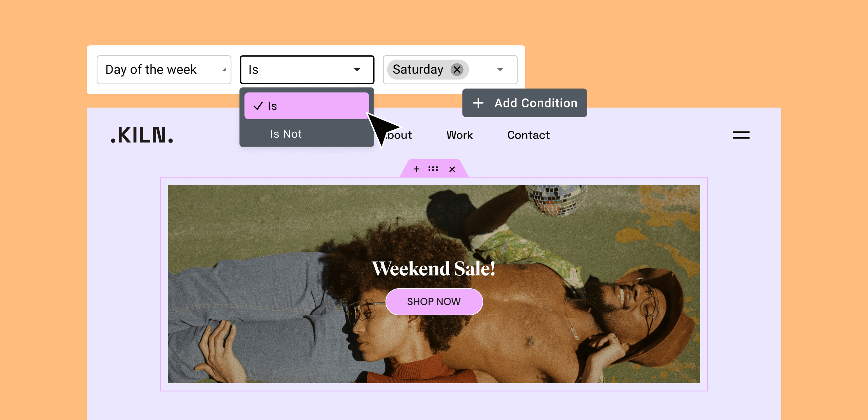
Task: Go to the Work nav link
Action: point(459,135)
